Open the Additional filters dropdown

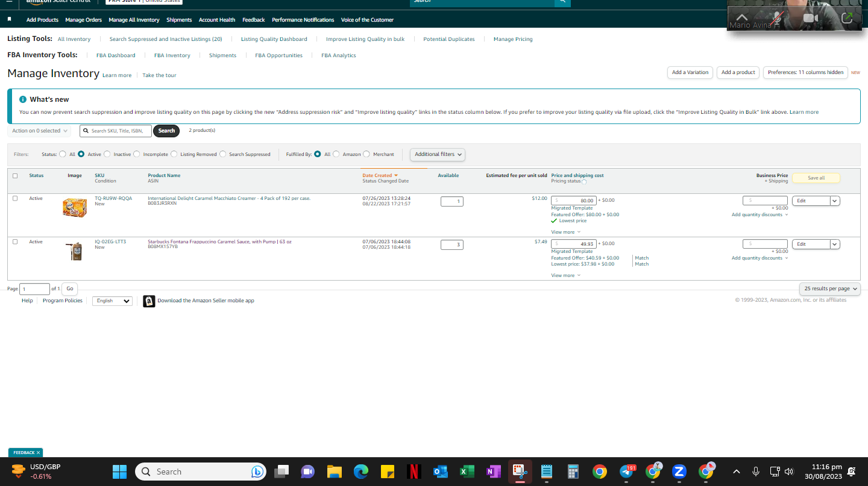(x=438, y=154)
